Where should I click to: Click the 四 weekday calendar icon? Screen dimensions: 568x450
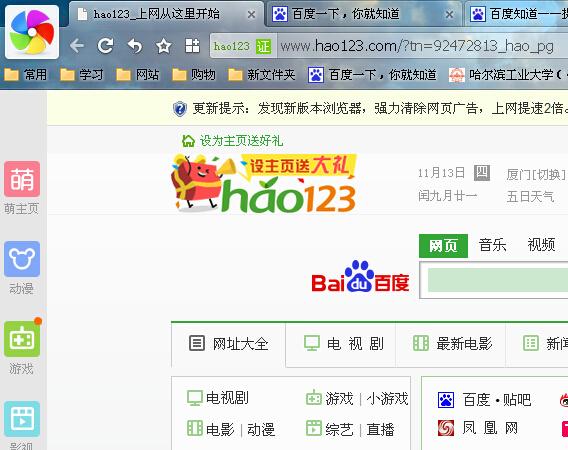[482, 173]
